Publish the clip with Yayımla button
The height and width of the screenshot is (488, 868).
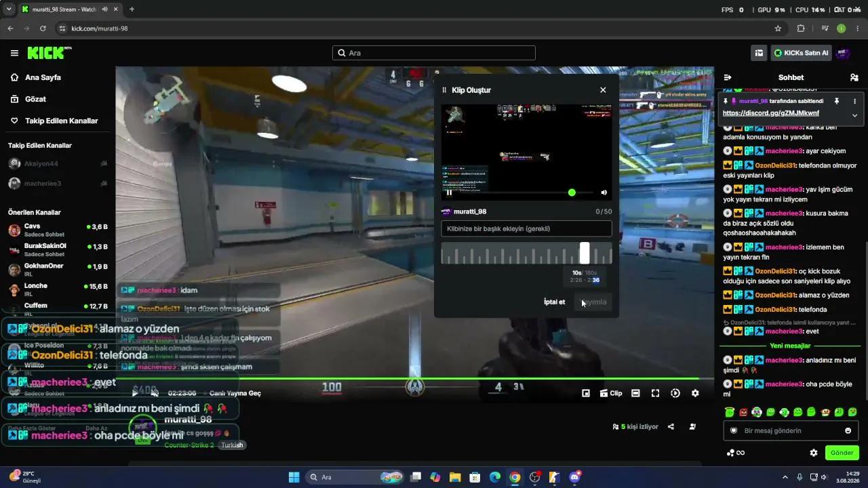593,302
